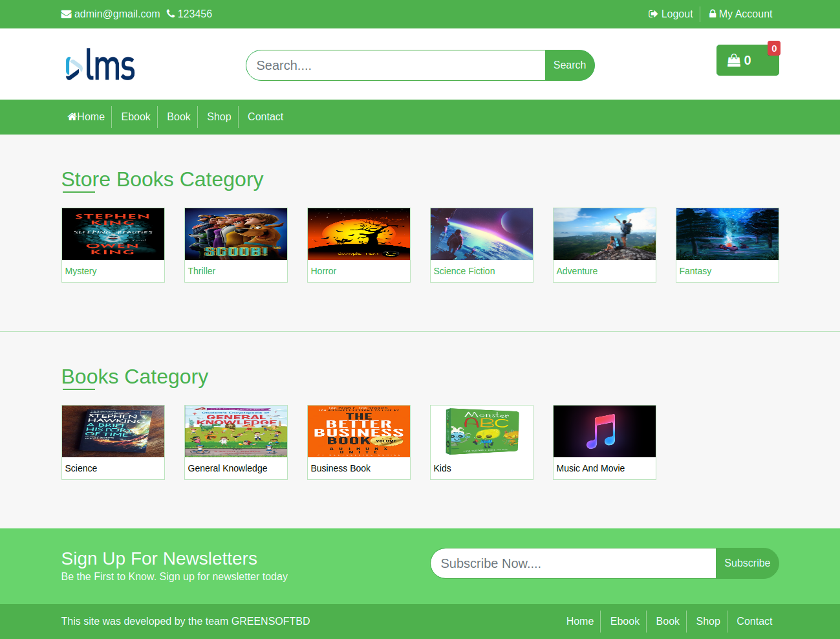
Task: Click the Monster ABC Kids book thumbnail
Action: coord(481,431)
